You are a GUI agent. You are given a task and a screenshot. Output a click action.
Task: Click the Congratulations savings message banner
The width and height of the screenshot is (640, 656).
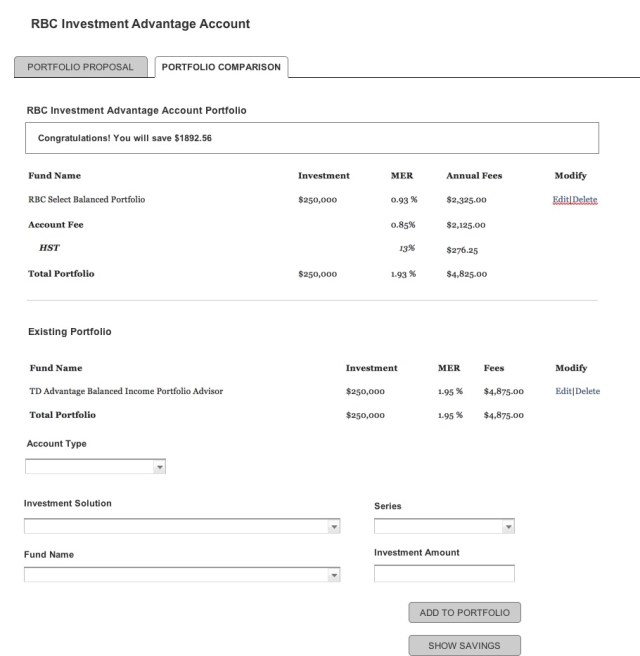point(312,137)
